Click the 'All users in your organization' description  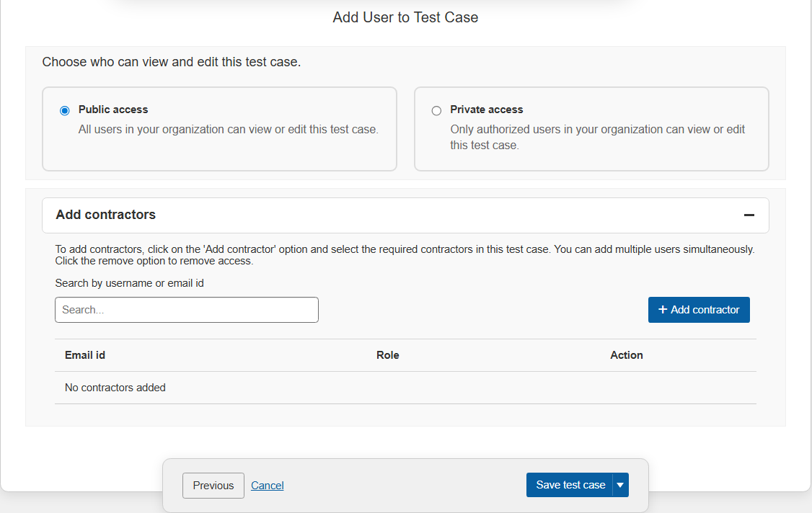tap(228, 130)
